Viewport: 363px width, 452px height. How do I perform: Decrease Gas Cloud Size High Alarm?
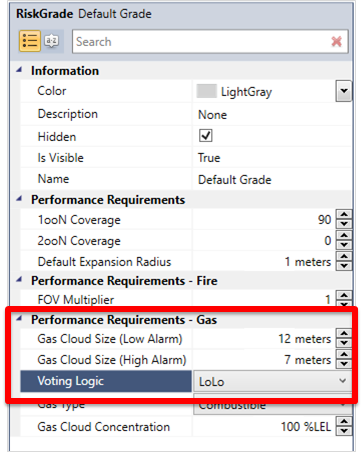(344, 364)
